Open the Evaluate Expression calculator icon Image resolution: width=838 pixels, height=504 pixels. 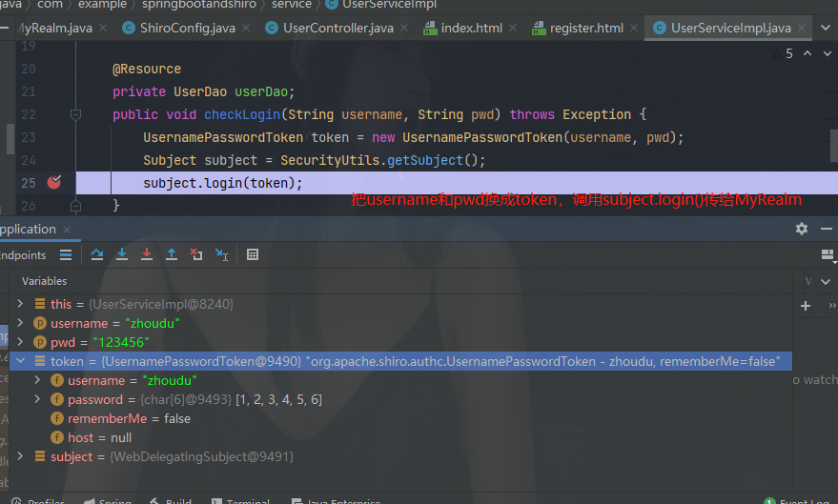point(253,254)
